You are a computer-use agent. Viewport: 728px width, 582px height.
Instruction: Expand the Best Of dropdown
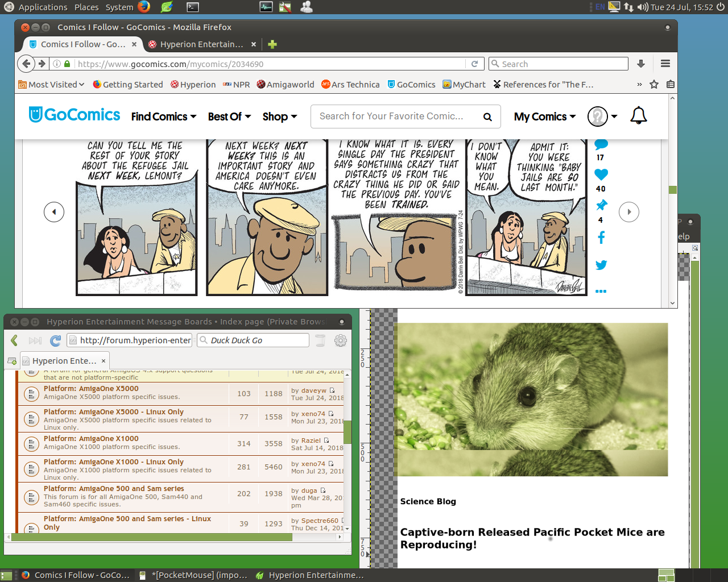pyautogui.click(x=229, y=117)
